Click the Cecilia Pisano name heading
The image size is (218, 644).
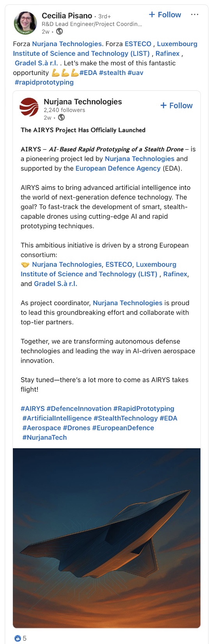coord(67,16)
